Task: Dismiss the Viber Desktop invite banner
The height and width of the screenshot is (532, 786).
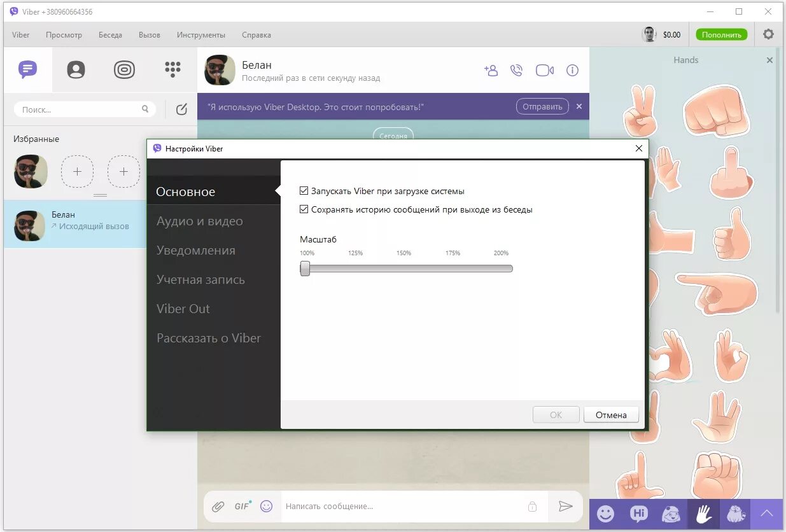Action: coord(579,106)
